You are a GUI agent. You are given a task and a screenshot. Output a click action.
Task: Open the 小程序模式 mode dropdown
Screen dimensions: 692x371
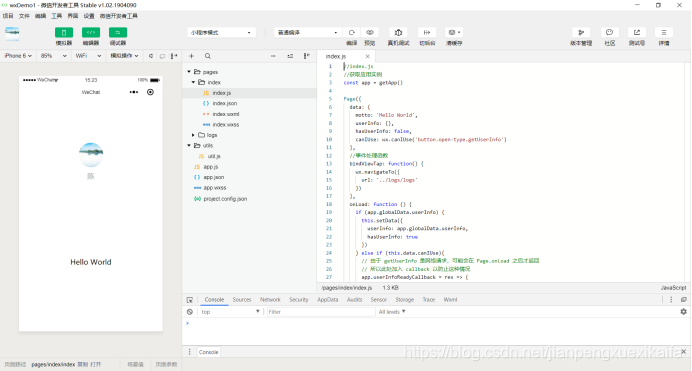pyautogui.click(x=221, y=33)
